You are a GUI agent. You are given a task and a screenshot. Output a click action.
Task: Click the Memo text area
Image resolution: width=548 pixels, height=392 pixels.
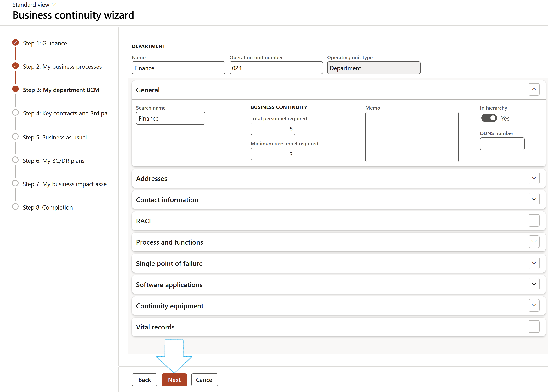412,137
